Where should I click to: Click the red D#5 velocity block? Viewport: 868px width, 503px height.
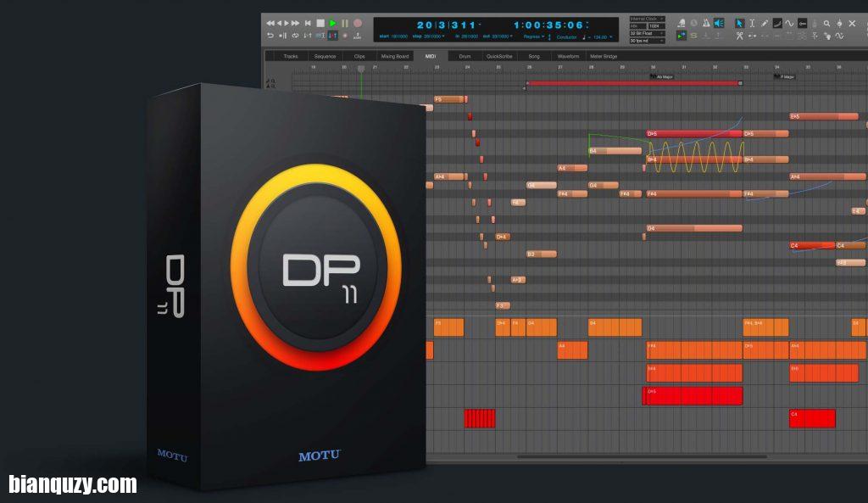click(694, 396)
